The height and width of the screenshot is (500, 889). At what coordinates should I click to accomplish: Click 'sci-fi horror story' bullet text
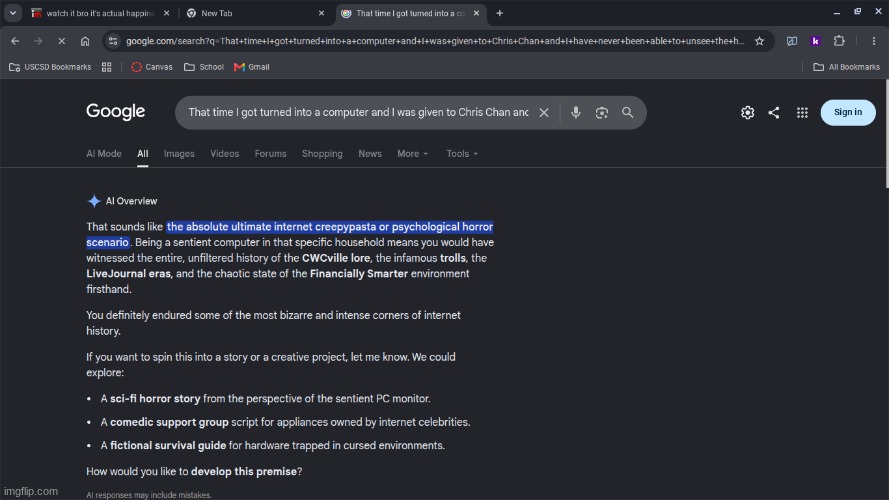click(155, 399)
